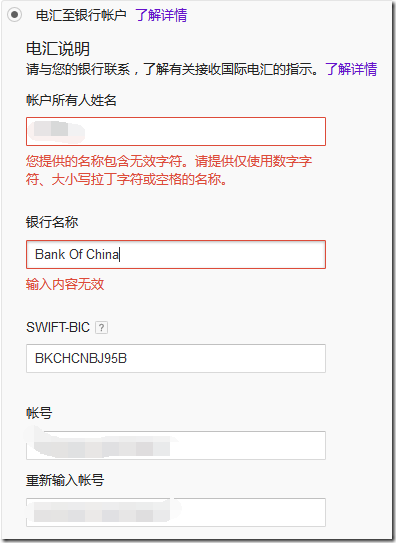Click the BKCHCNBJ95B code text

point(81,358)
